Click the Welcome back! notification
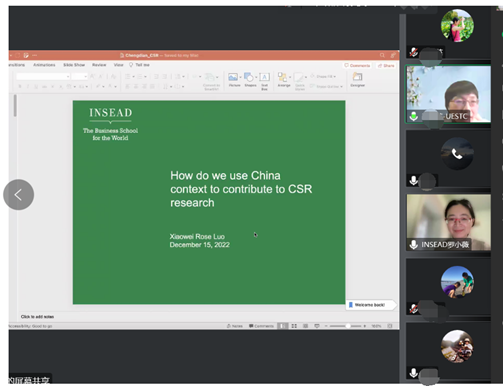Viewport: 503px width, 386px height. tap(371, 305)
